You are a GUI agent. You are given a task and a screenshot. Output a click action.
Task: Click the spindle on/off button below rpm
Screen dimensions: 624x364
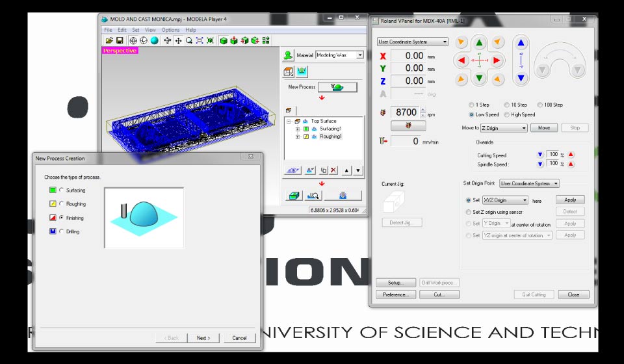pos(408,125)
